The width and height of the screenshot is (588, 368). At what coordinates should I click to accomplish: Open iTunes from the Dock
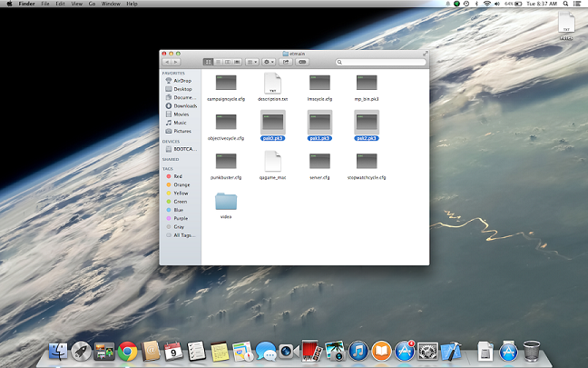358,352
